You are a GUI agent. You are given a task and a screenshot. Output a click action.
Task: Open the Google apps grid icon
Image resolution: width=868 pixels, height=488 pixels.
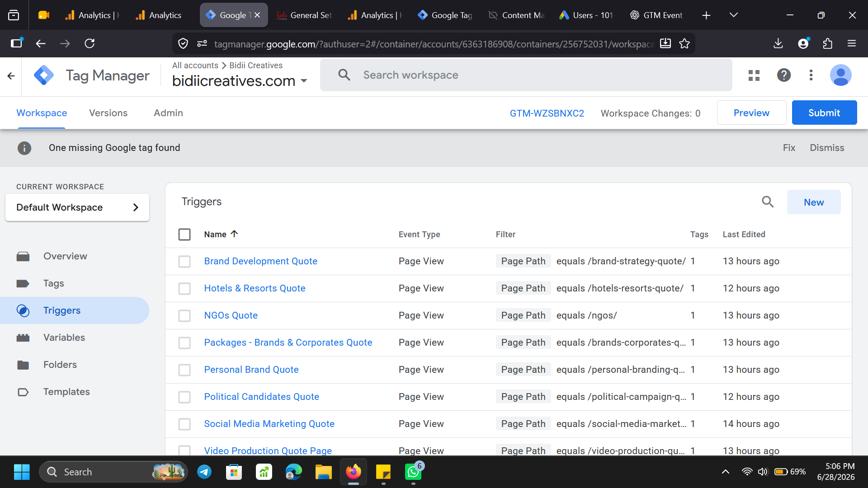click(x=754, y=75)
